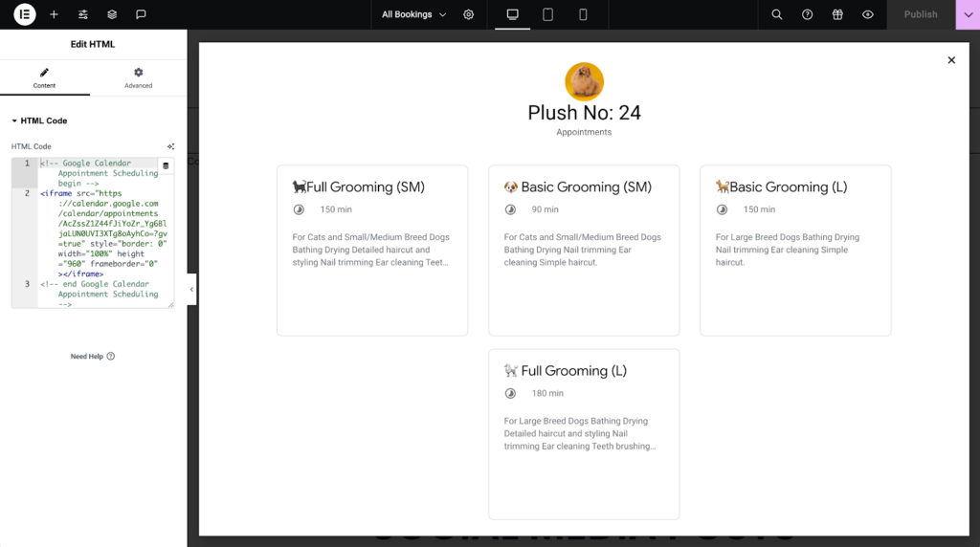Expand the All Bookings document dropdown
Image resolution: width=980 pixels, height=547 pixels.
(413, 14)
